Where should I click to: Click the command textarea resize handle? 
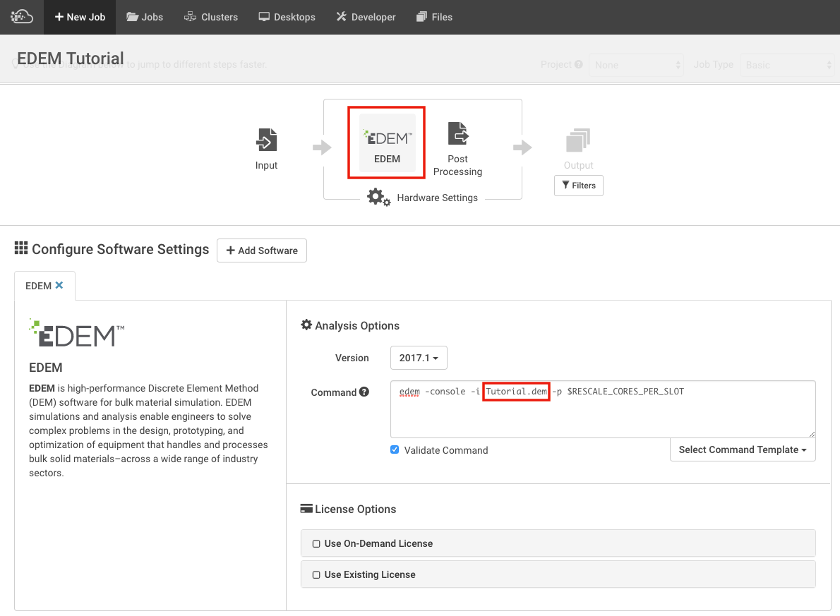pos(812,435)
